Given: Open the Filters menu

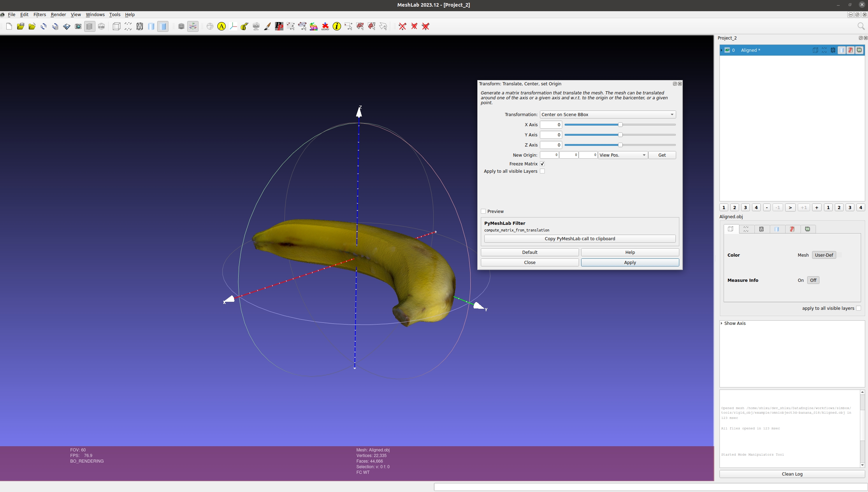Looking at the screenshot, I should [39, 15].
